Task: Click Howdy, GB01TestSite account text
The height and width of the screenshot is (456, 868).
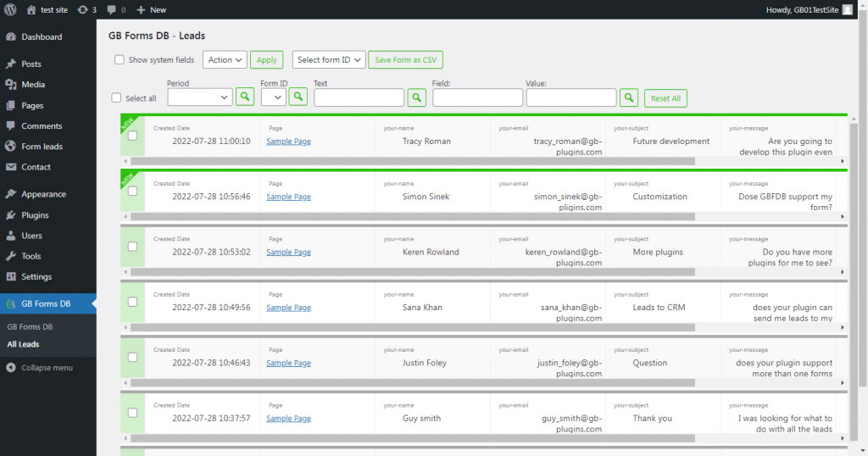Action: pos(802,10)
